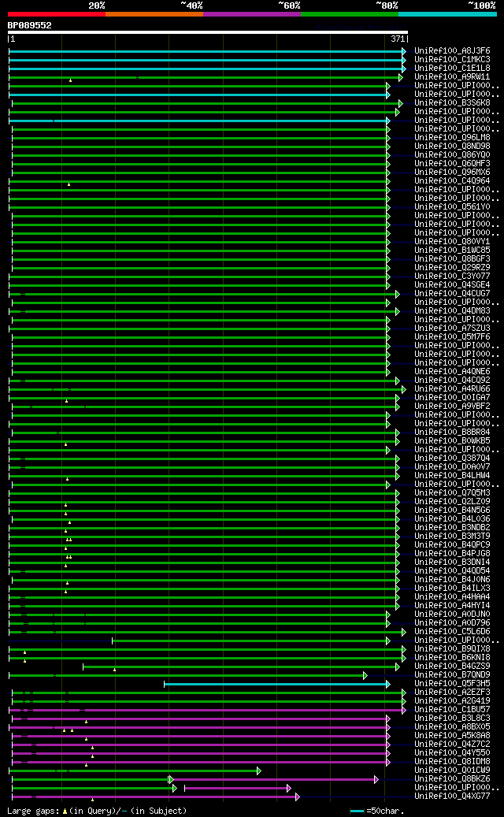Click the purple alignment bar of UniRef100_Q4XG77
This screenshot has height=817, width=504.
(x=156, y=797)
